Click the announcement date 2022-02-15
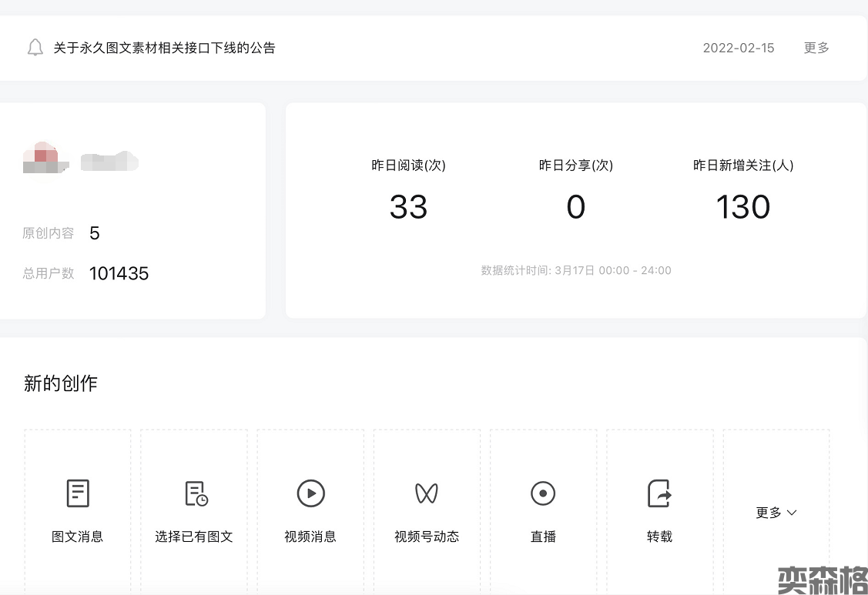The height and width of the screenshot is (595, 868). click(x=738, y=48)
